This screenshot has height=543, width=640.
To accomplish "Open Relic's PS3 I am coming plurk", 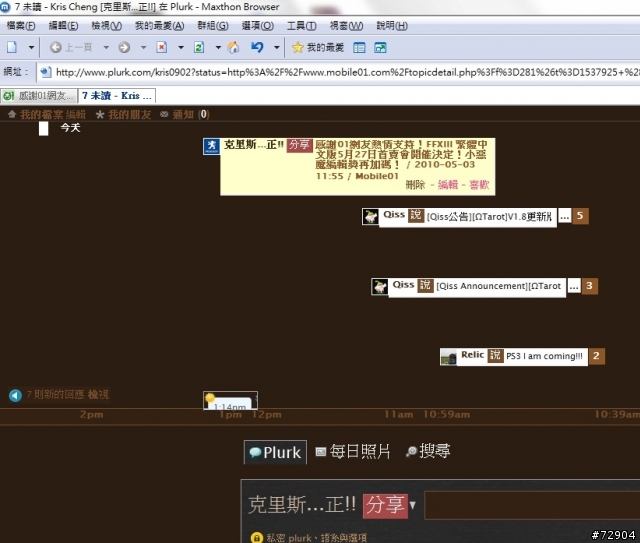I will click(x=544, y=356).
